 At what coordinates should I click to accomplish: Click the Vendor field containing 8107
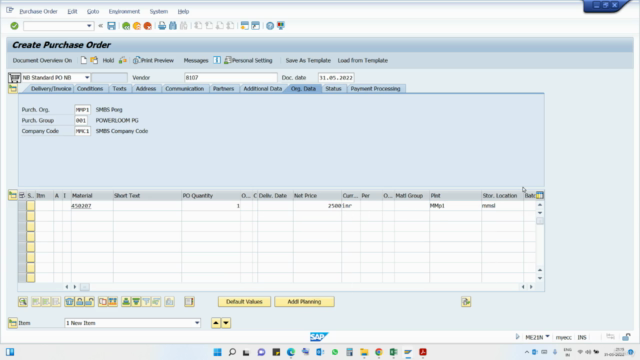(231, 78)
